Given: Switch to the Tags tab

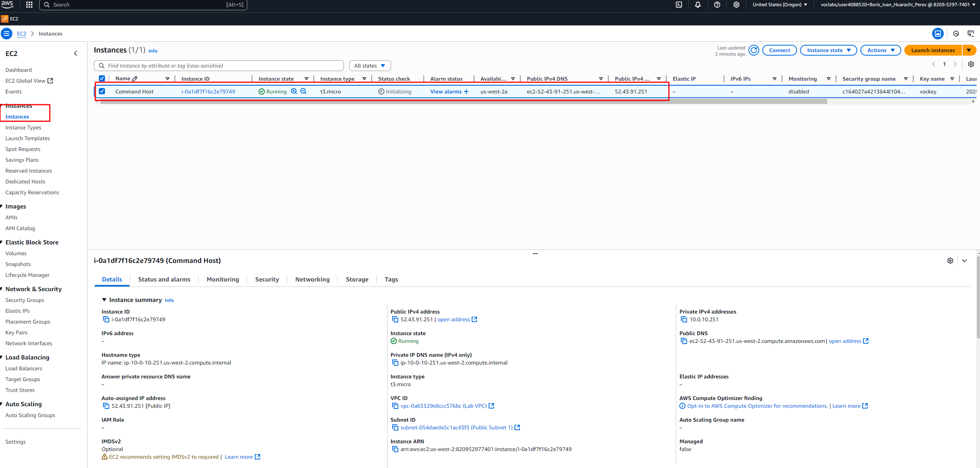Looking at the screenshot, I should [x=391, y=279].
